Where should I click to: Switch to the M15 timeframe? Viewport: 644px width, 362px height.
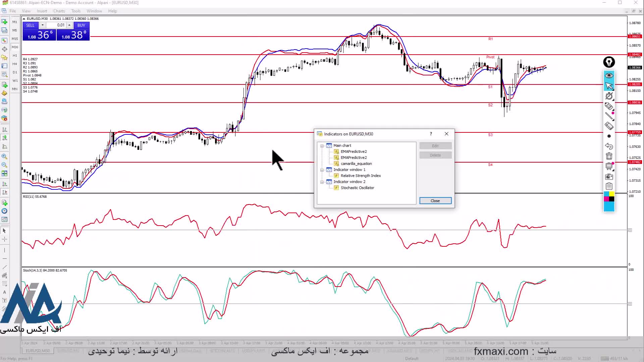[15, 39]
